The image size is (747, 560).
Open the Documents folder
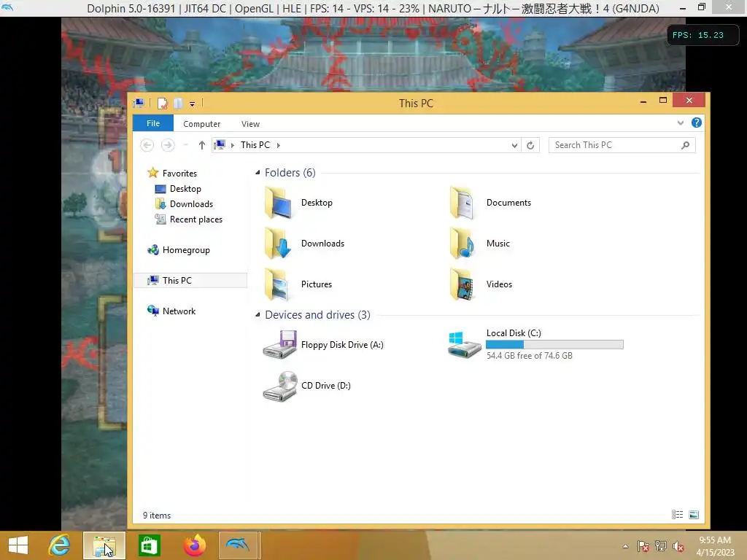coord(491,203)
